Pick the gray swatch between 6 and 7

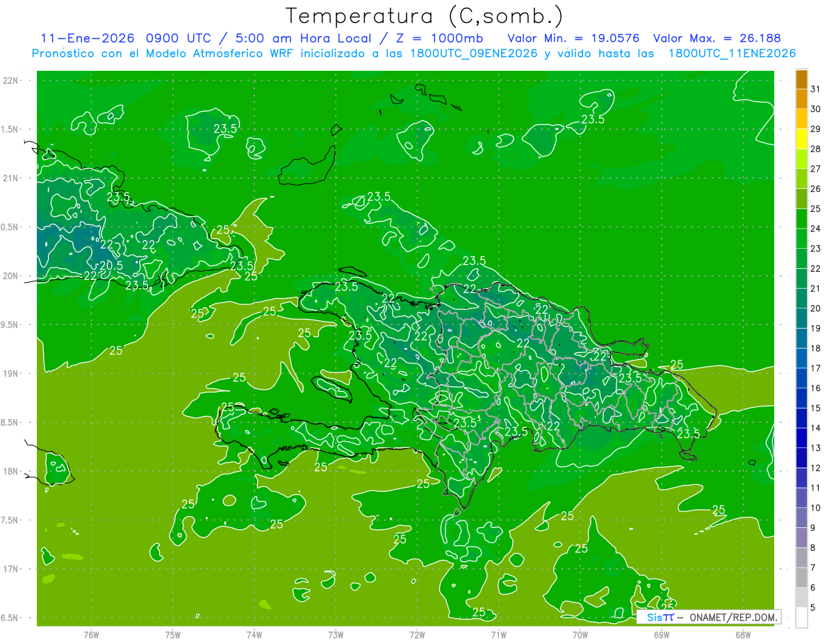click(x=801, y=578)
